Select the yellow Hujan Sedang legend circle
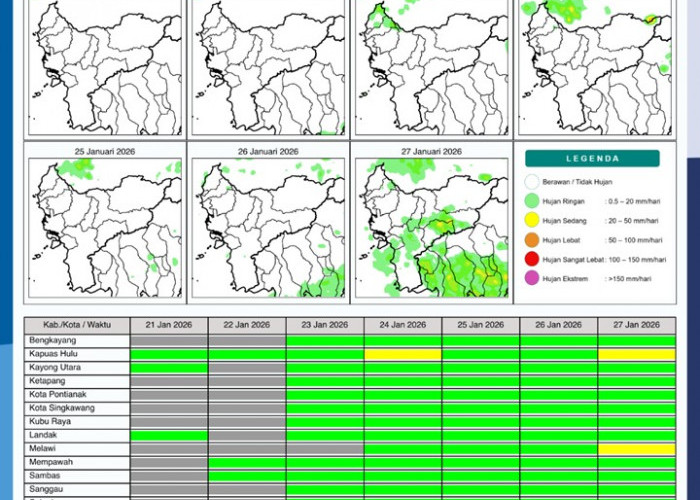The height and width of the screenshot is (500, 700). pyautogui.click(x=531, y=220)
